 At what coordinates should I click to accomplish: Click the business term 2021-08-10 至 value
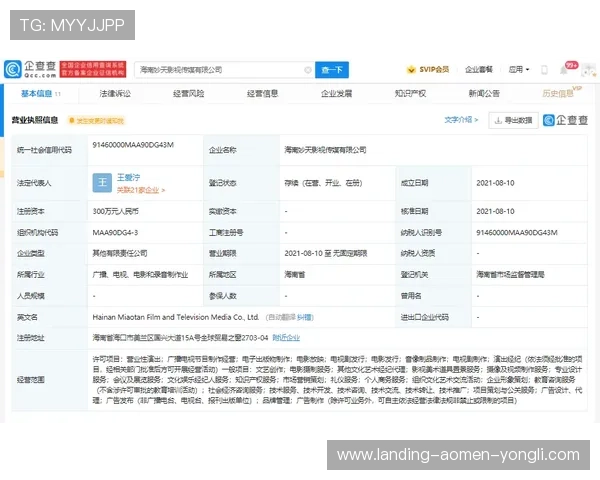coord(326,253)
